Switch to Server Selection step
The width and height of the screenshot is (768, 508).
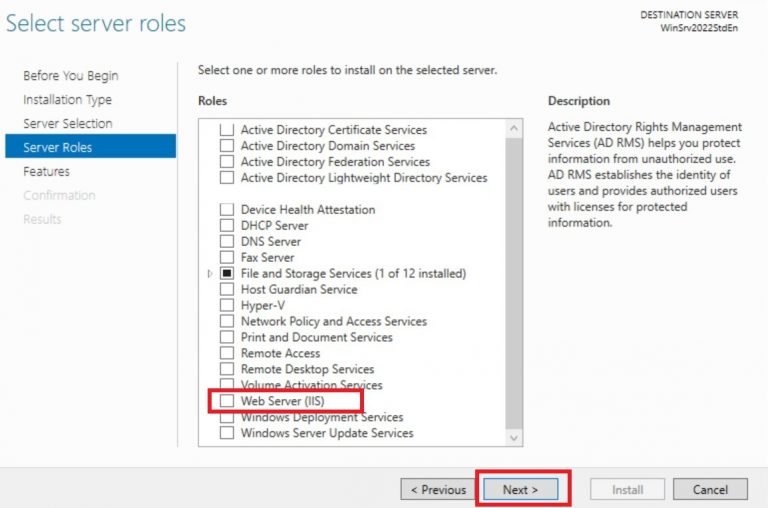tap(68, 124)
